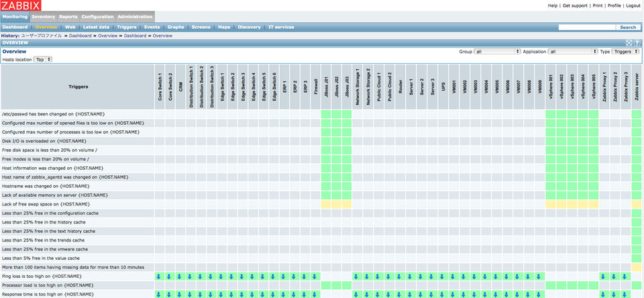Click the Search button
The height and width of the screenshot is (298, 644).
[628, 27]
